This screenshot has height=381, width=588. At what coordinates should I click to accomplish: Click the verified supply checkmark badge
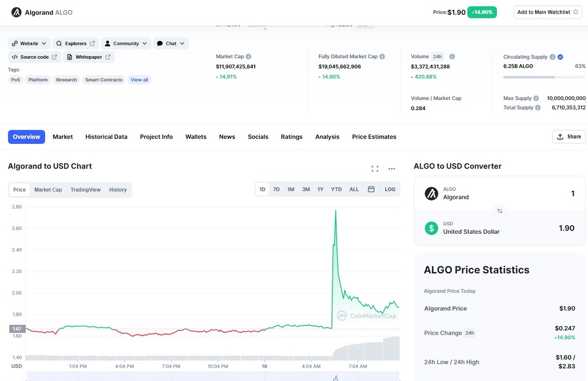point(560,57)
